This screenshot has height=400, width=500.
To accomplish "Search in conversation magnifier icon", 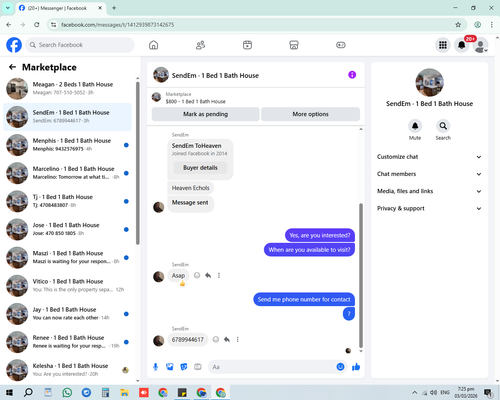I will pyautogui.click(x=443, y=126).
